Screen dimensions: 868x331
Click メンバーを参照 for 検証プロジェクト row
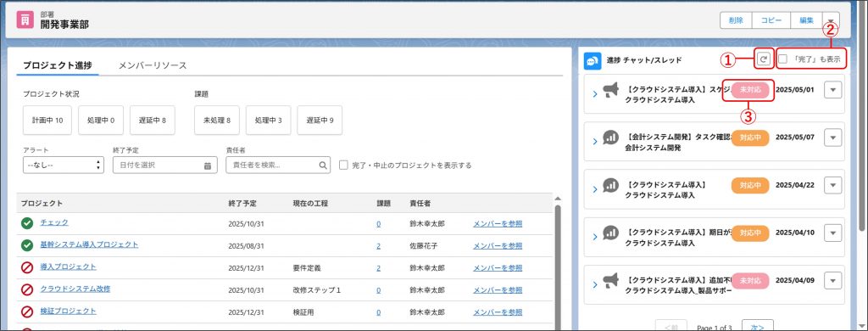click(498, 312)
